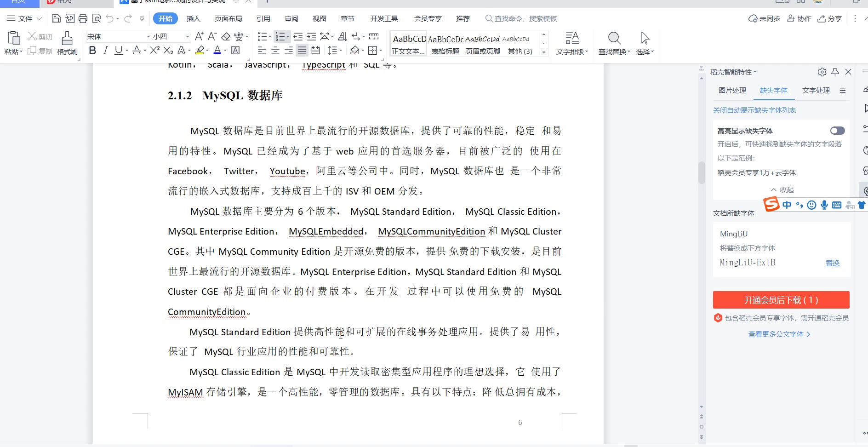The width and height of the screenshot is (868, 447).
Task: Open the 审阅 ribbon tab
Action: click(291, 18)
